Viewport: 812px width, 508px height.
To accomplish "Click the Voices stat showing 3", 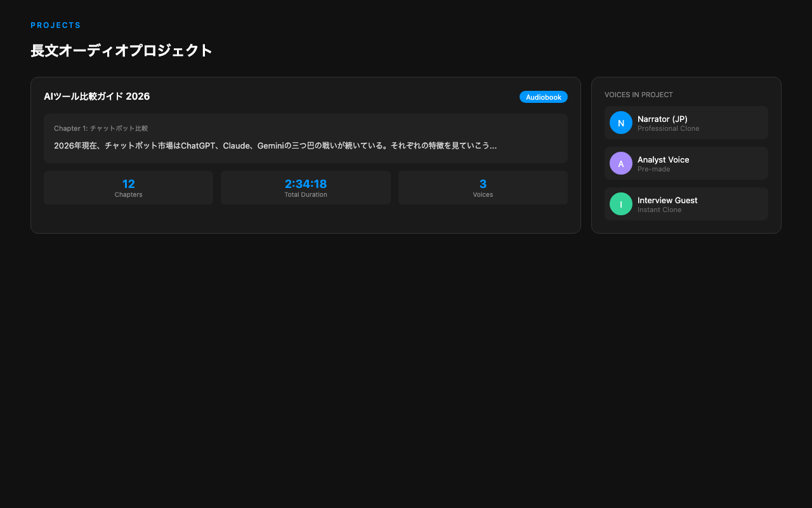I will pyautogui.click(x=483, y=187).
